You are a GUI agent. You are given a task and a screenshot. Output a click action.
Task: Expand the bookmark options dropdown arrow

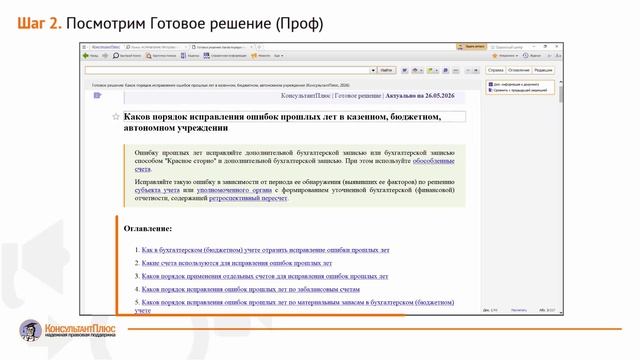(436, 71)
